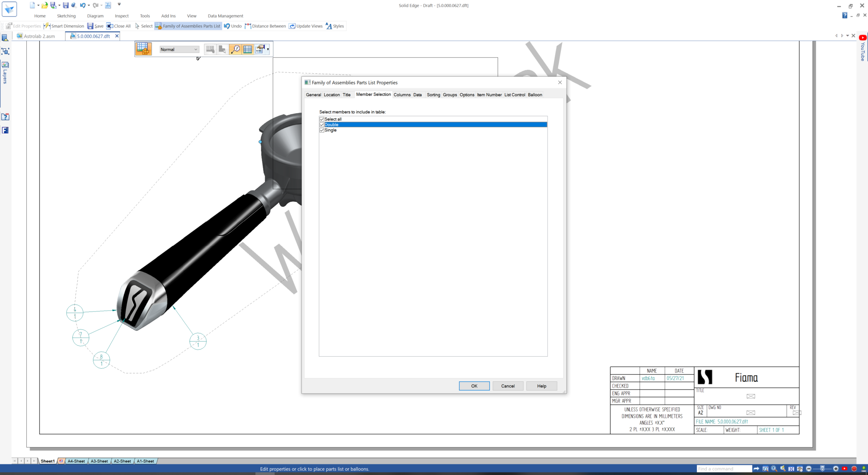Click the Parts List table icon in command bar
Viewport: 868px width, 475px height.
[248, 49]
